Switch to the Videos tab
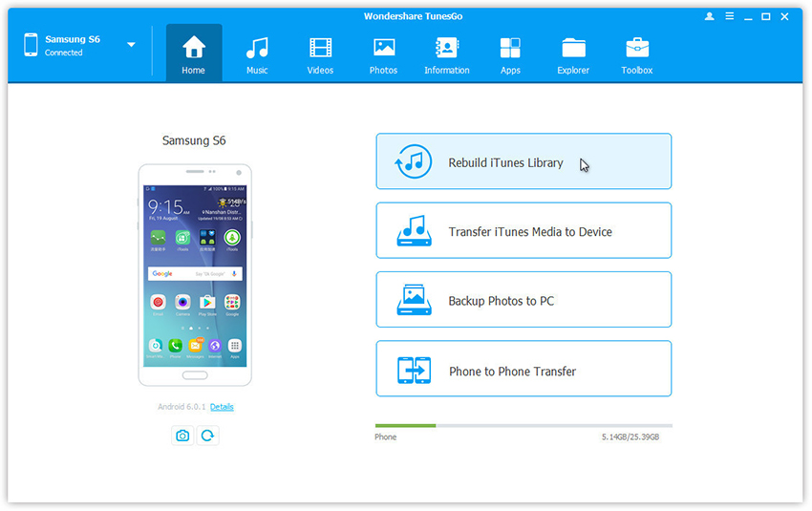Screen dimensions: 812x511 point(320,54)
